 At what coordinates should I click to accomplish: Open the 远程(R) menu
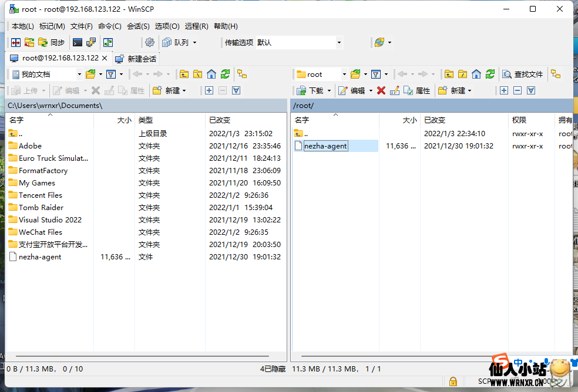tap(196, 26)
